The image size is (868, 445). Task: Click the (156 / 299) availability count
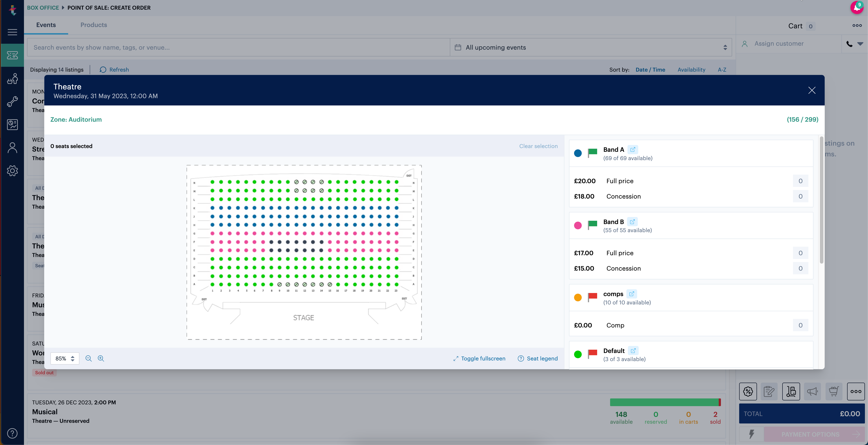pyautogui.click(x=803, y=119)
